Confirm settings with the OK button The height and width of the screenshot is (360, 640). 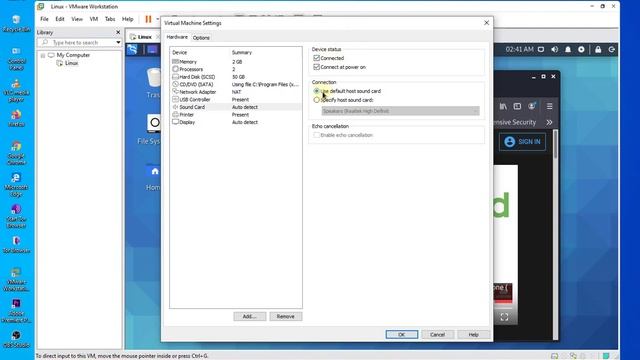(402, 334)
